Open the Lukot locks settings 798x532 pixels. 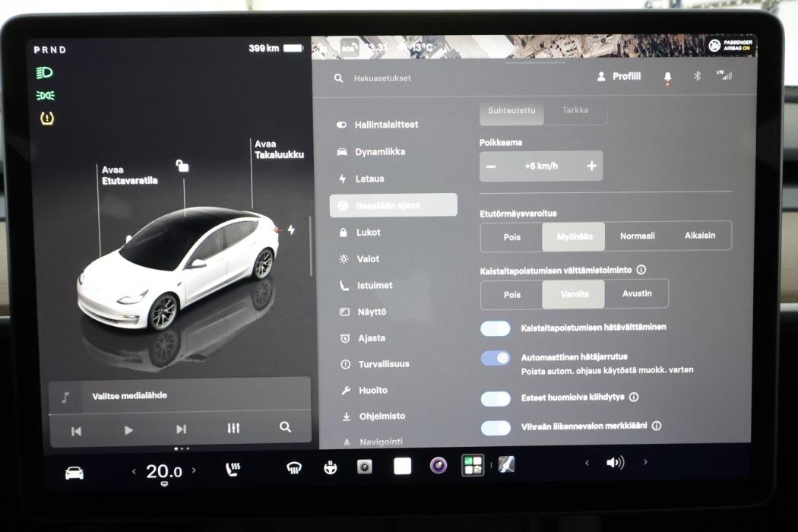pos(359,232)
